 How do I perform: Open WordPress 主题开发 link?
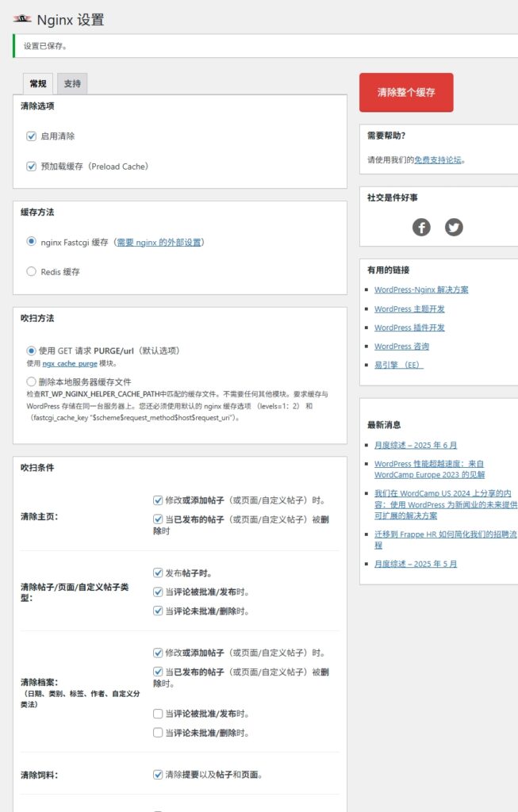tap(409, 309)
